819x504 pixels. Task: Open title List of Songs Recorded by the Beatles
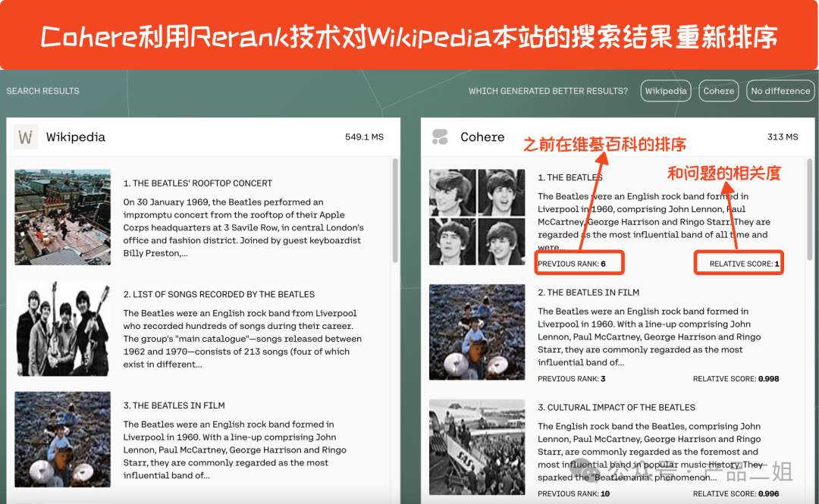219,295
